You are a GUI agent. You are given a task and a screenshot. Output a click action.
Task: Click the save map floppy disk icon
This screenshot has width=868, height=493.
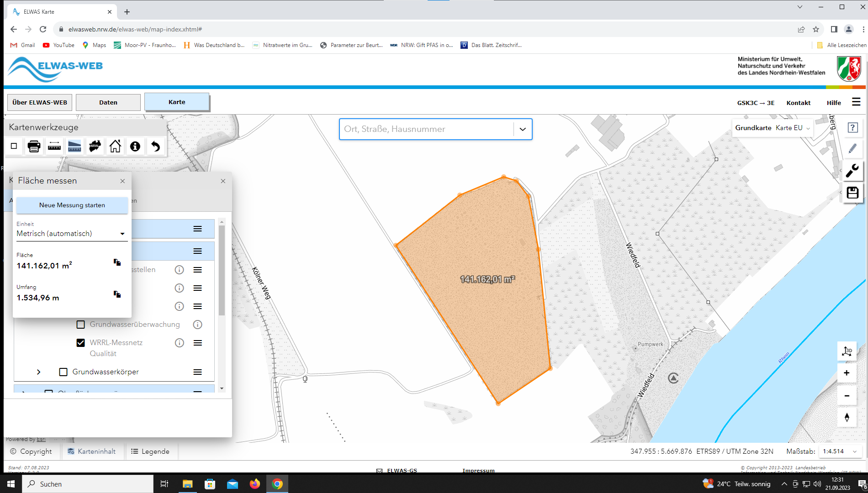click(x=852, y=193)
